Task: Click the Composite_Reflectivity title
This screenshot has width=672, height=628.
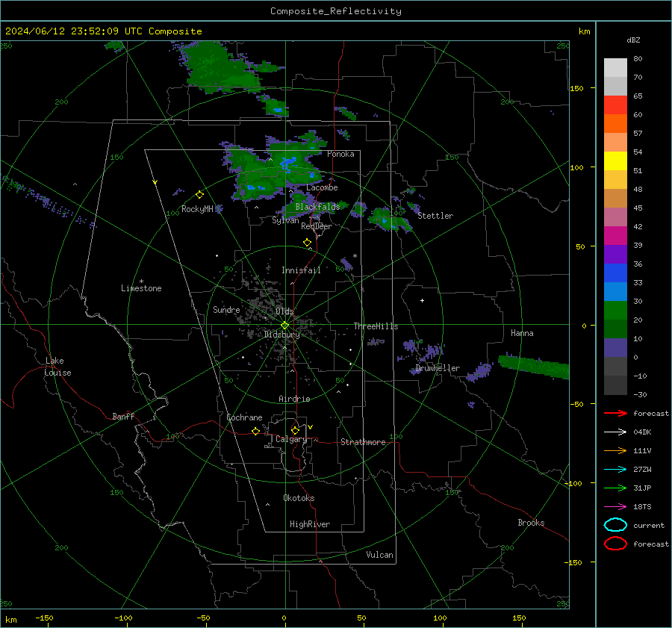Action: point(336,11)
